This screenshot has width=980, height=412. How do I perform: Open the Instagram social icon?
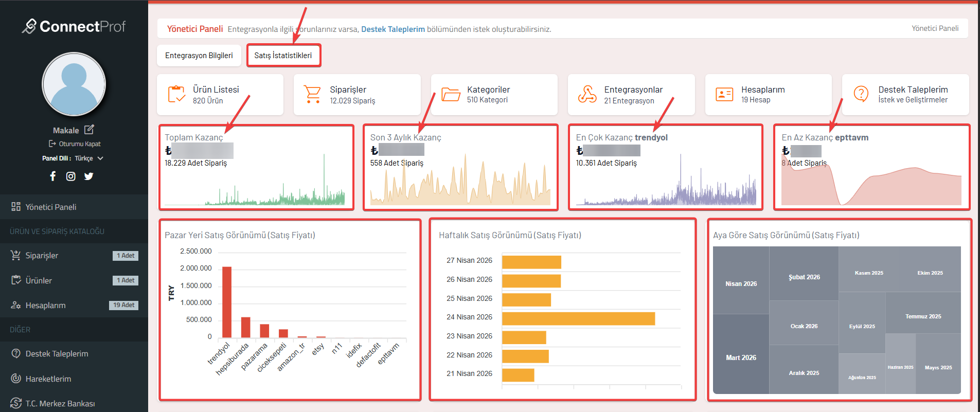point(71,176)
